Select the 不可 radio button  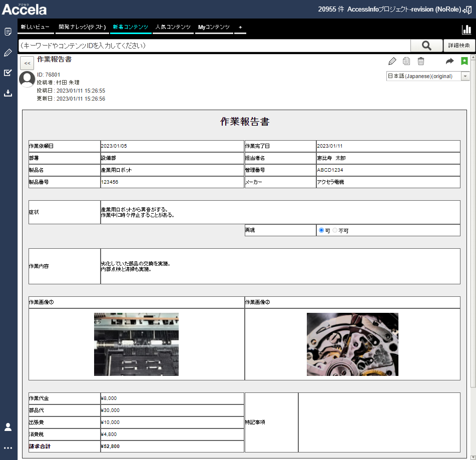335,231
